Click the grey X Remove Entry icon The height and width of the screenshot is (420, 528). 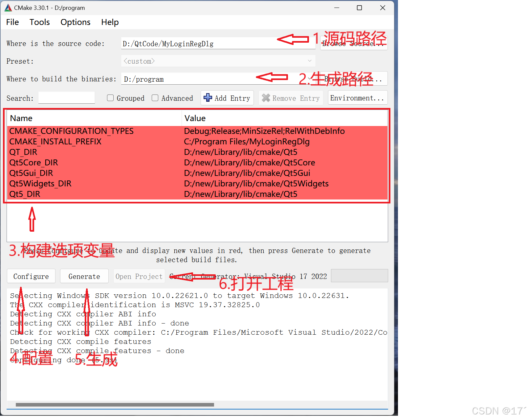click(x=266, y=98)
